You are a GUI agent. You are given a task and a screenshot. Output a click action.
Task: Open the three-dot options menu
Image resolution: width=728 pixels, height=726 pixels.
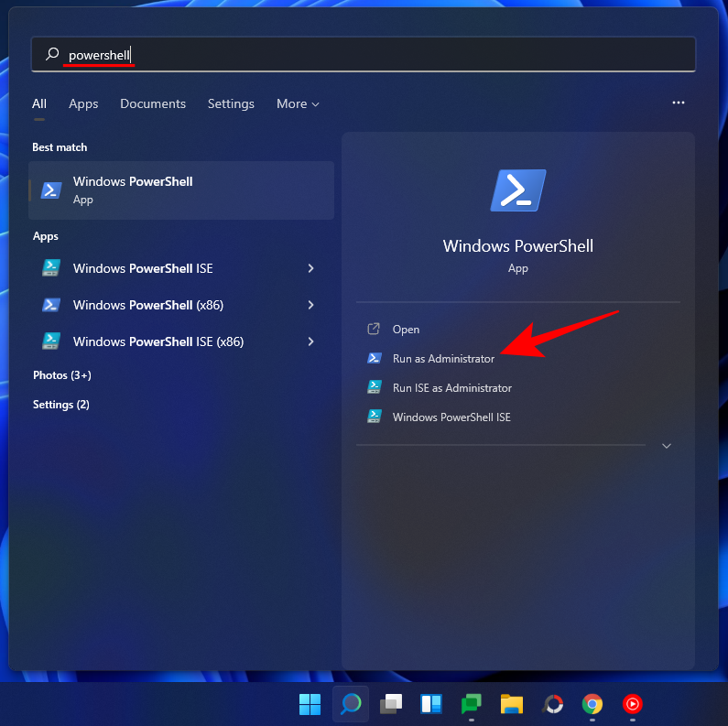click(679, 103)
